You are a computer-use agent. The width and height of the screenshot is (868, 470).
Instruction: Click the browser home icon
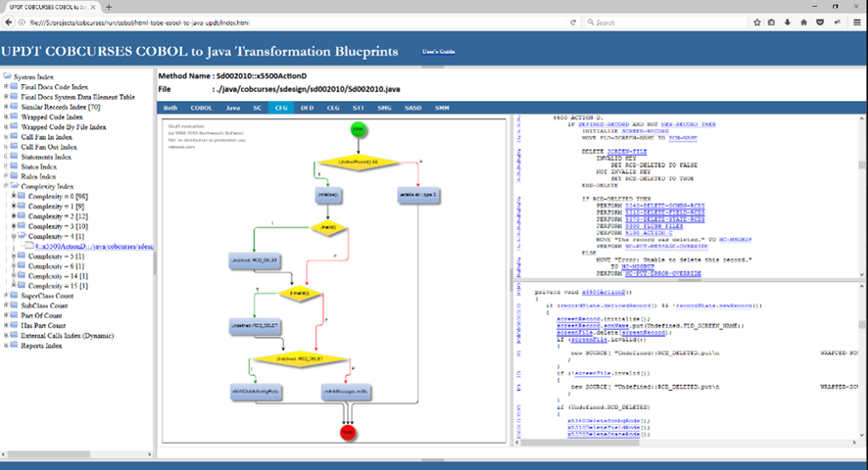pos(804,22)
